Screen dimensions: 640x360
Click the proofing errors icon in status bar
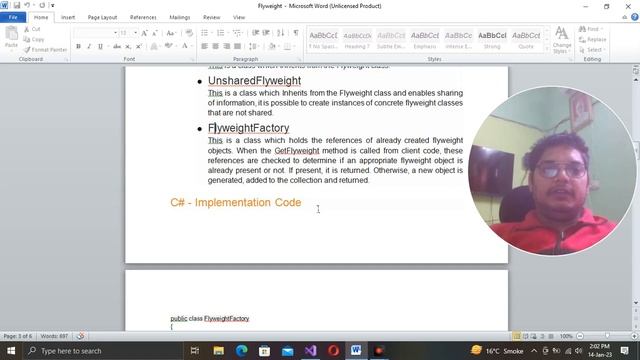coord(80,336)
